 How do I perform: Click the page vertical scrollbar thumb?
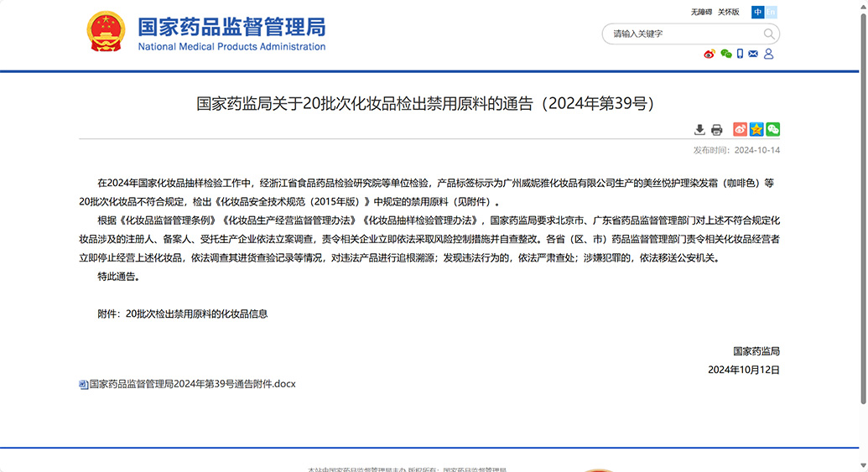pos(863,208)
